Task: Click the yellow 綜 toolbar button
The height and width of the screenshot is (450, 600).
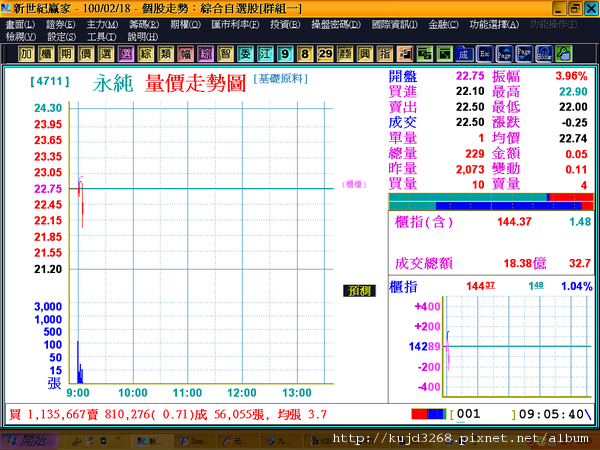Action: (145, 54)
